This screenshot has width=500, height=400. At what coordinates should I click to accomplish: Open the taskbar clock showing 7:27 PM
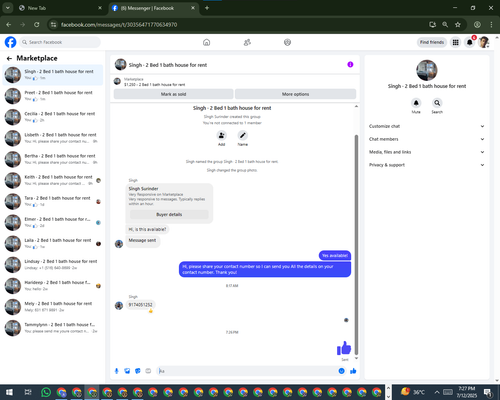click(x=466, y=392)
